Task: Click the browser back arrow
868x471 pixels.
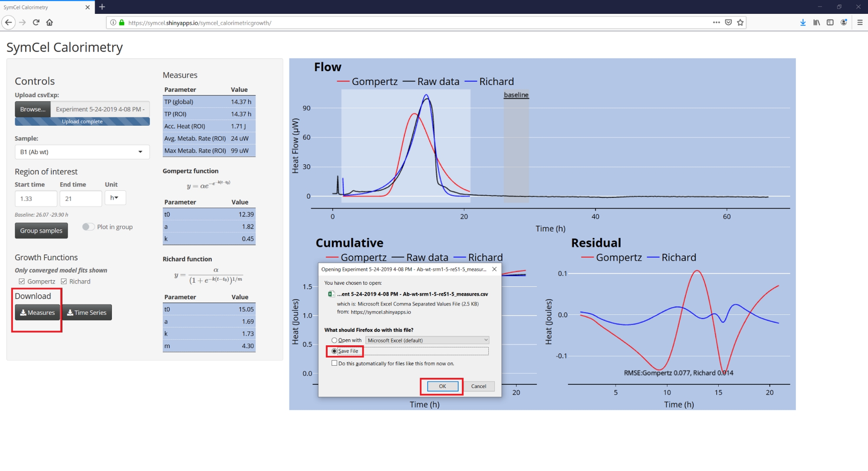Action: coord(9,23)
